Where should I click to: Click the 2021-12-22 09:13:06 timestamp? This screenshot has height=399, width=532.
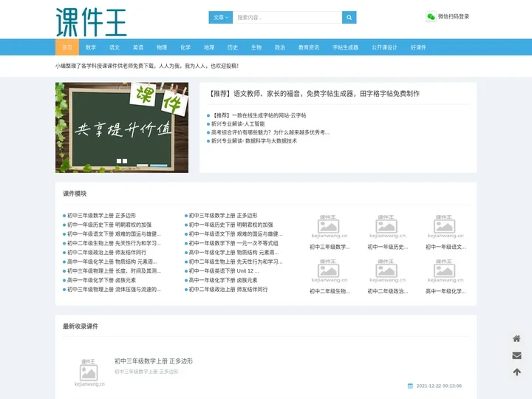(x=439, y=386)
